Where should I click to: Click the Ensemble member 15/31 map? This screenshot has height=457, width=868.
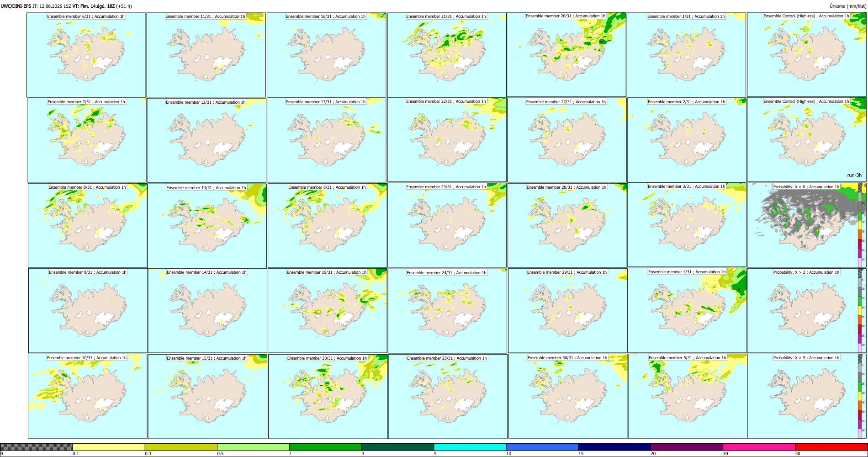(207, 396)
